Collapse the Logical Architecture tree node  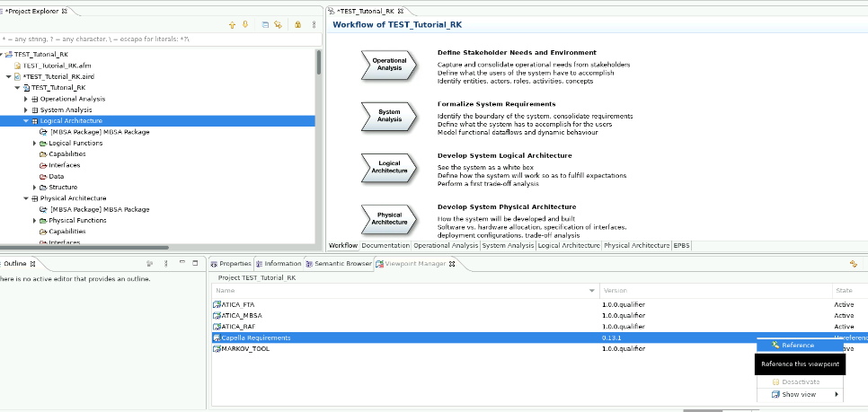(x=26, y=121)
